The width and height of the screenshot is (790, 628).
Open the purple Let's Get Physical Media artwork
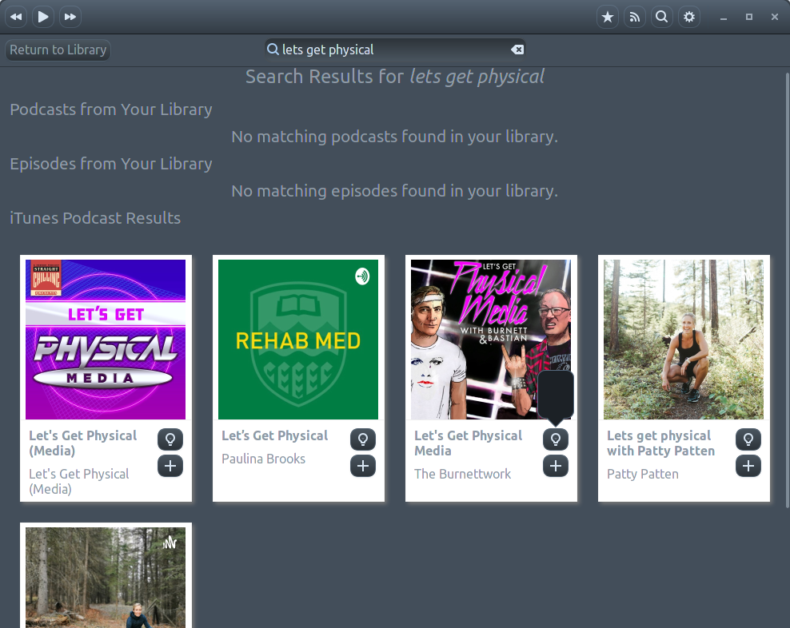click(106, 340)
